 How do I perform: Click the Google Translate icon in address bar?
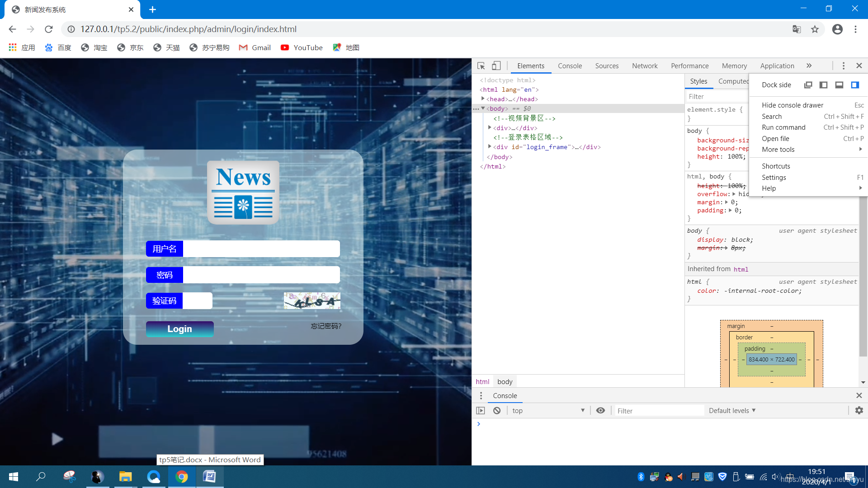click(x=797, y=29)
